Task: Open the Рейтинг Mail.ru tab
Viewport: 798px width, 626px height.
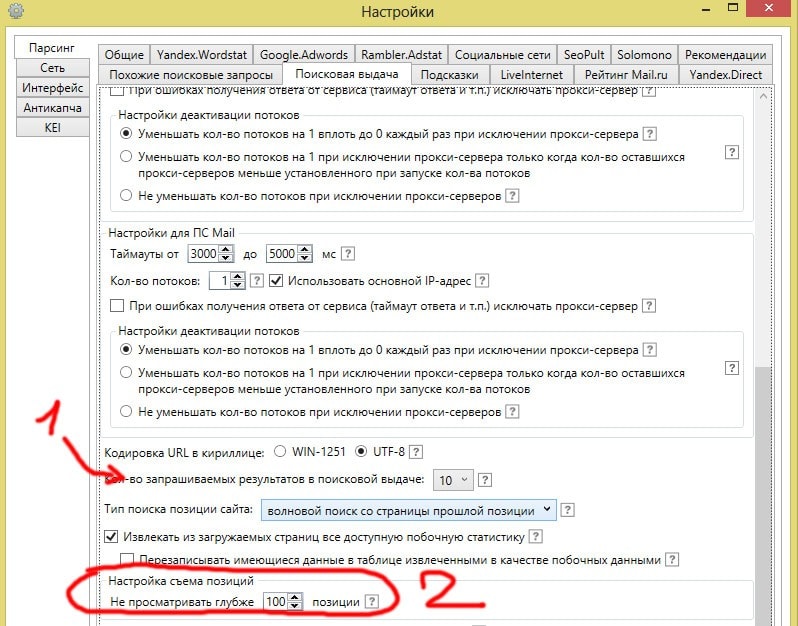Action: click(x=626, y=75)
